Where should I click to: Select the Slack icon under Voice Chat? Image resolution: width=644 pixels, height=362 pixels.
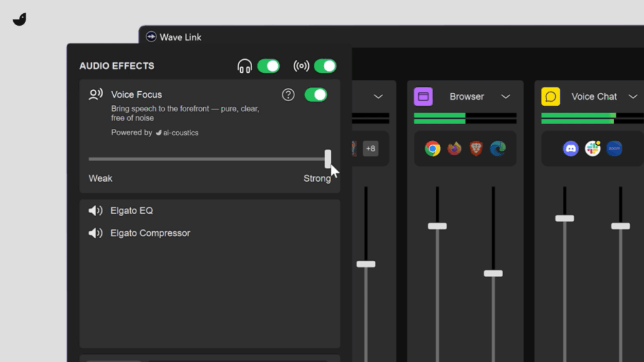pos(591,148)
